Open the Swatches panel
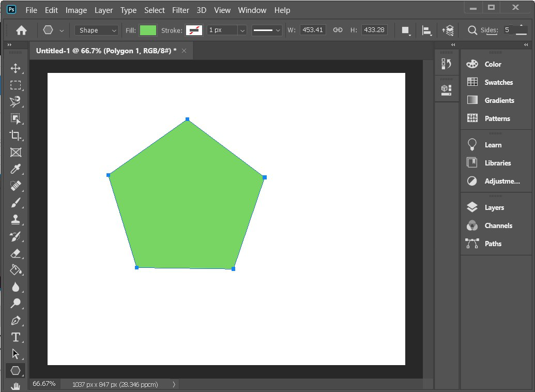This screenshot has height=392, width=535. tap(498, 82)
